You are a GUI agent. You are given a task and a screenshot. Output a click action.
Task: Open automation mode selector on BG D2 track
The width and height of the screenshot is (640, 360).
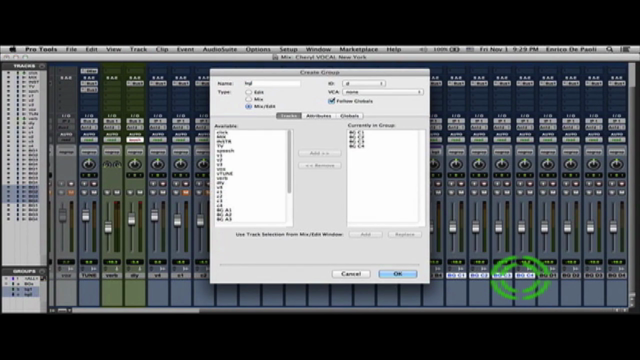[571, 140]
